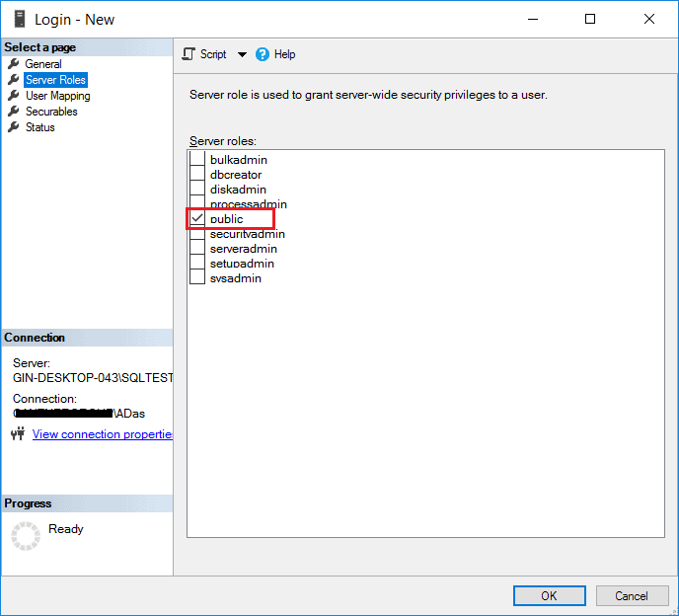Select the Server Roles page
679x616 pixels.
coord(55,80)
